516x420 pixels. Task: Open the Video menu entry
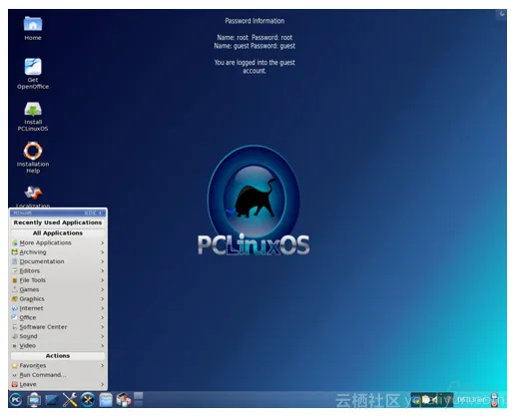pos(58,345)
